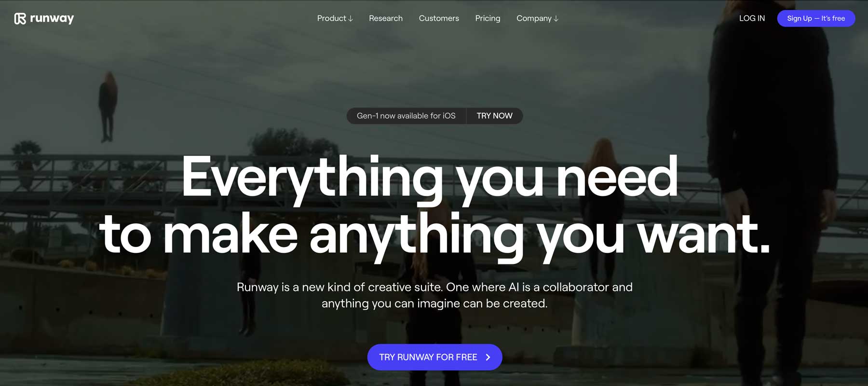The image size is (868, 386).
Task: Open the Customers page
Action: pos(439,18)
